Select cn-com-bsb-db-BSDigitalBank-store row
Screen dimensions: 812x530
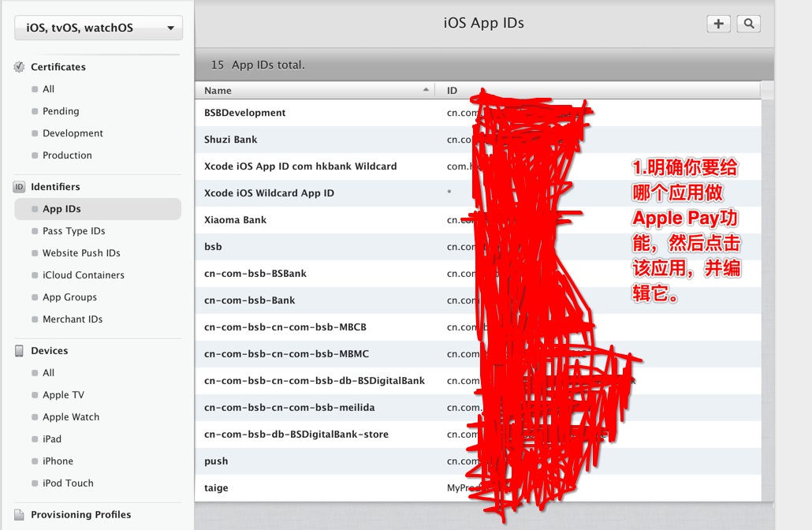(x=478, y=434)
